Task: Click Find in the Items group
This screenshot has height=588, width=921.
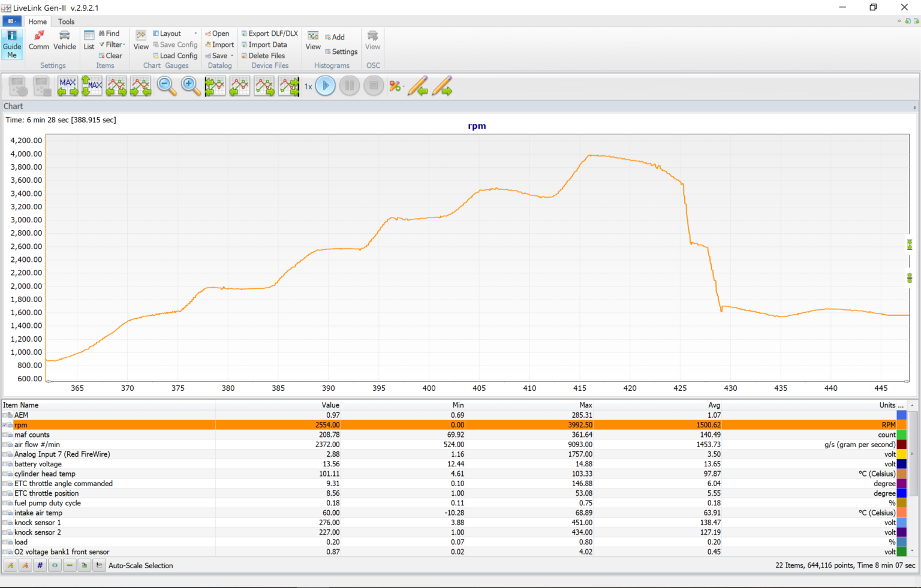Action: 109,34
